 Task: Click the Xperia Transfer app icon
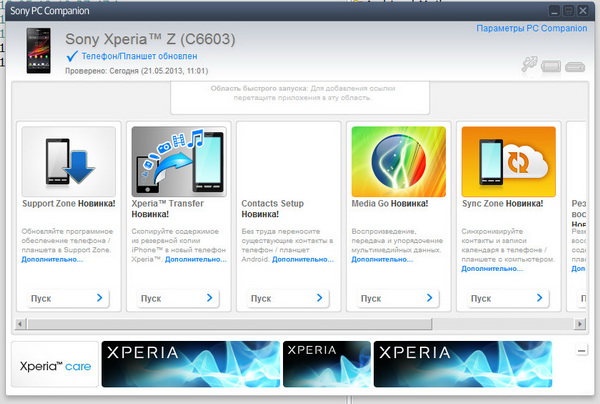tap(178, 160)
